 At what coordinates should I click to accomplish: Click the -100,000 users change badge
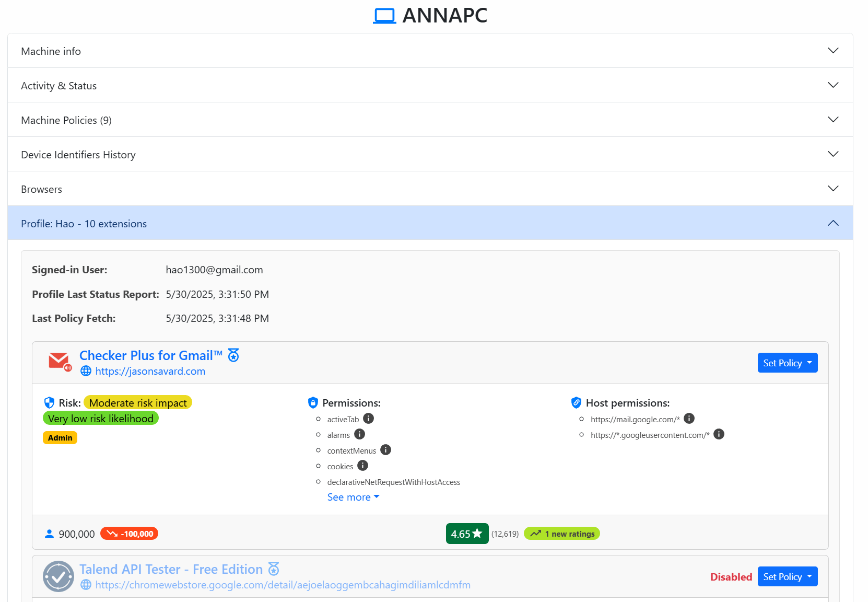tap(129, 534)
